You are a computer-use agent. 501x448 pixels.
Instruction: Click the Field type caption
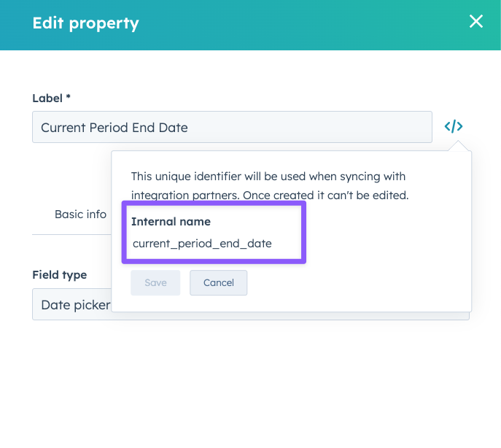[59, 275]
